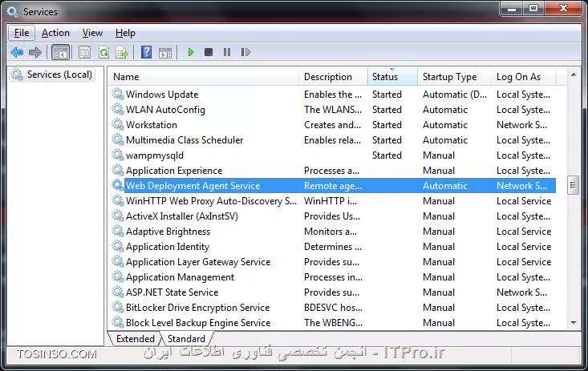
Task: Sort by the Description column header
Action: (334, 77)
